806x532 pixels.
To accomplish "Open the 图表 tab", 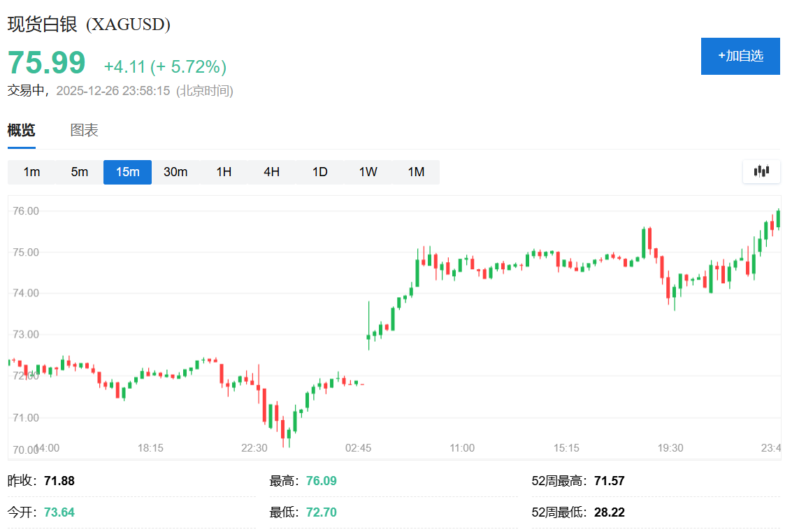I will 85,130.
